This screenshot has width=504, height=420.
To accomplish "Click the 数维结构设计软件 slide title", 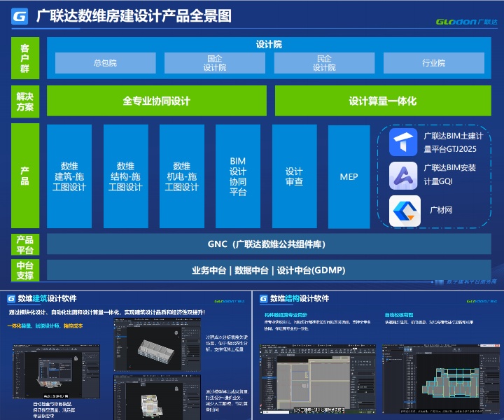I will pos(300,298).
